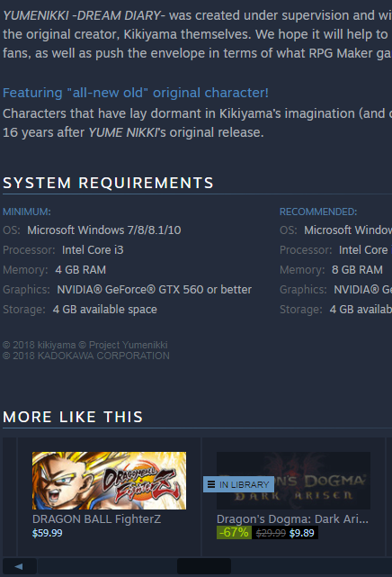The image size is (392, 577).
Task: Click the NVIDIA GeForce GTX 560 graphics text
Action: pyautogui.click(x=155, y=290)
